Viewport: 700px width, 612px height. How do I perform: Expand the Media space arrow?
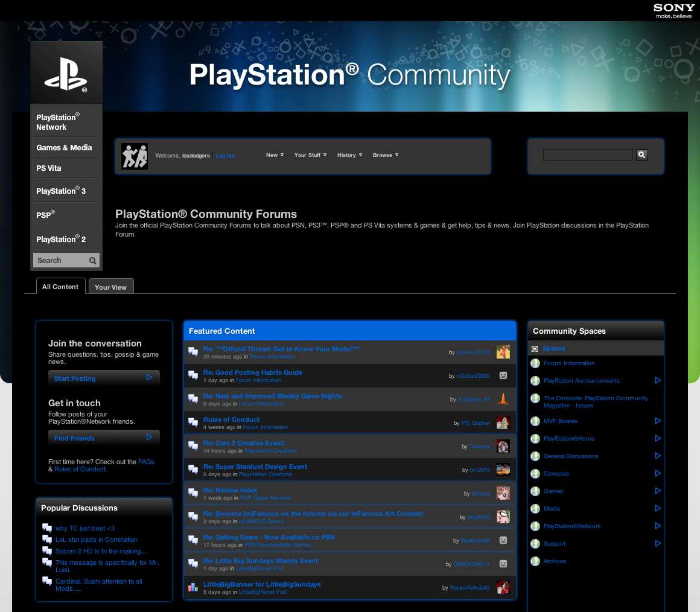(x=658, y=508)
